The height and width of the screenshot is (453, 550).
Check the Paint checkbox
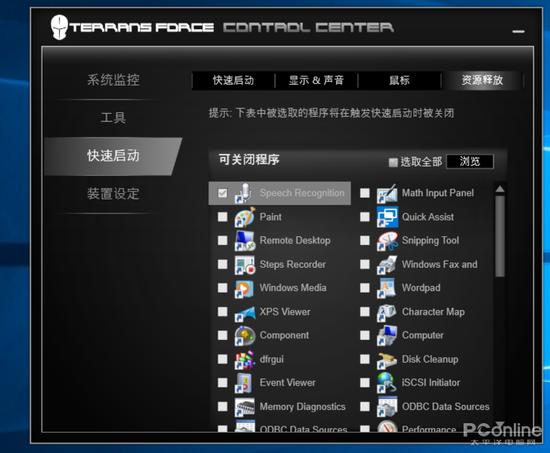pos(222,217)
